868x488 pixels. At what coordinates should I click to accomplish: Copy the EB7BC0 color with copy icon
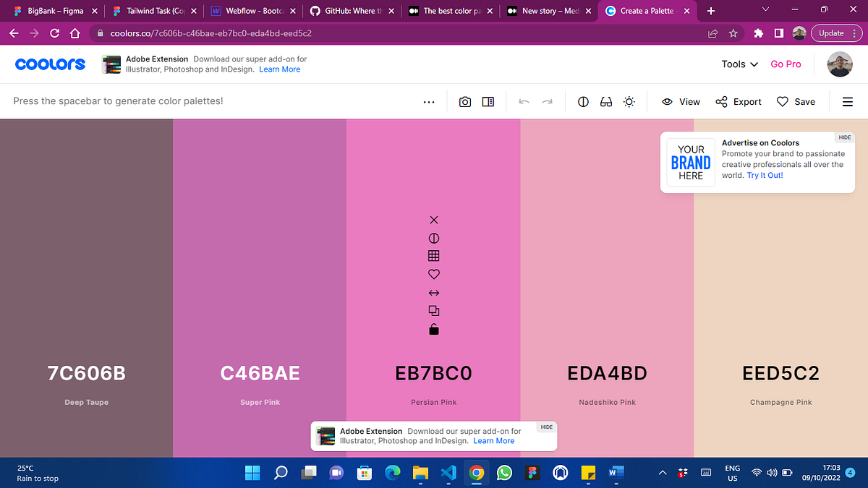coord(433,310)
